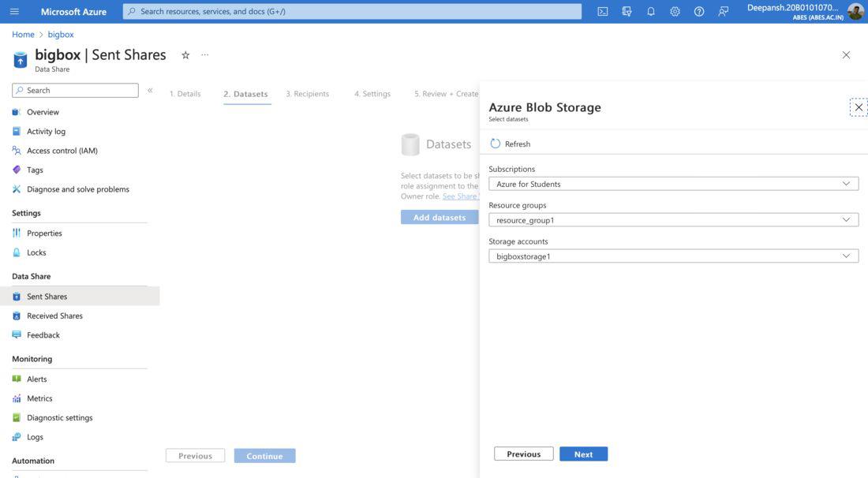The width and height of the screenshot is (868, 478).
Task: Open the Storage accounts dropdown
Action: point(673,256)
